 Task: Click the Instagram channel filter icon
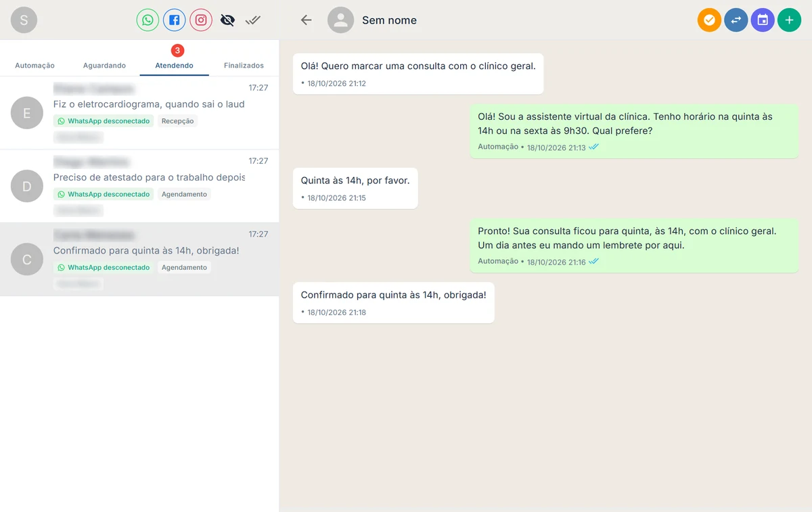201,20
